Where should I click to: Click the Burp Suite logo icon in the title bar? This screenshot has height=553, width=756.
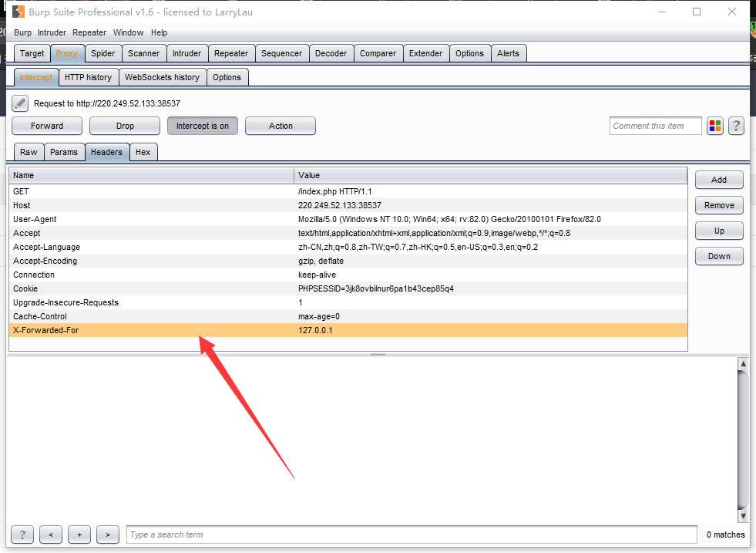(18, 12)
